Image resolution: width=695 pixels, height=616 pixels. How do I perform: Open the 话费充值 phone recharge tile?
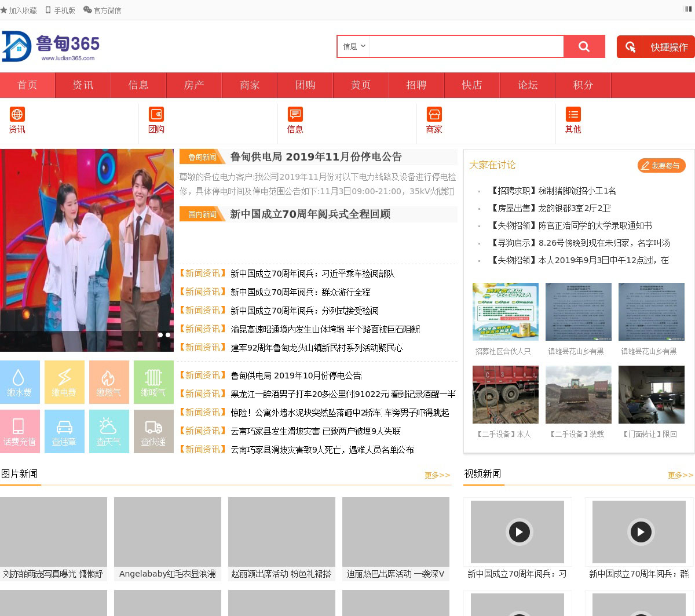tap(20, 432)
